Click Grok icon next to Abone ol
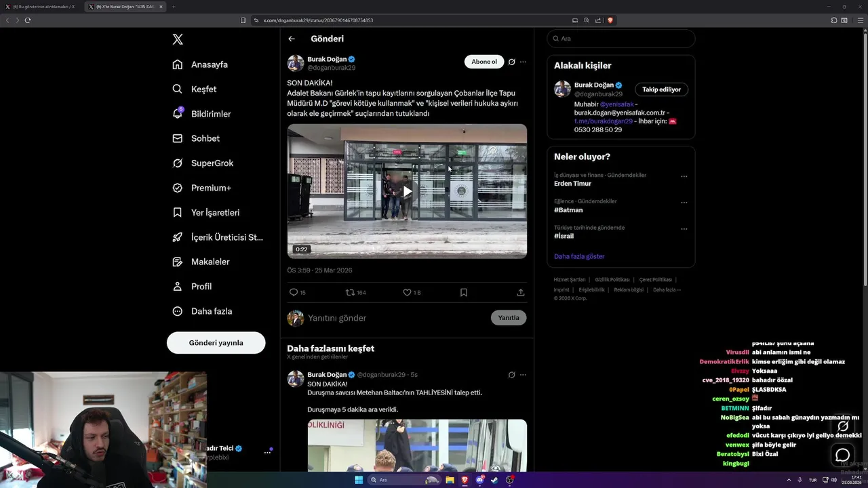Screen dimensions: 868x488 click(512, 62)
